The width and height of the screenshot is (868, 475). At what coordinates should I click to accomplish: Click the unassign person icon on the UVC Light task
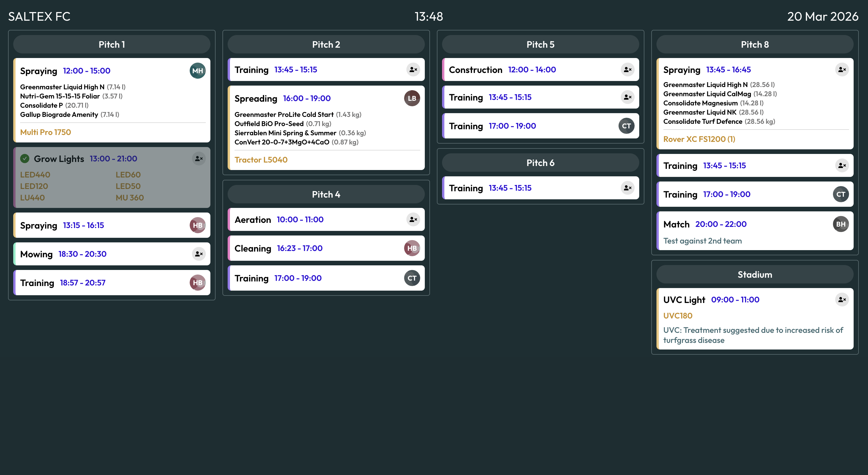842,300
